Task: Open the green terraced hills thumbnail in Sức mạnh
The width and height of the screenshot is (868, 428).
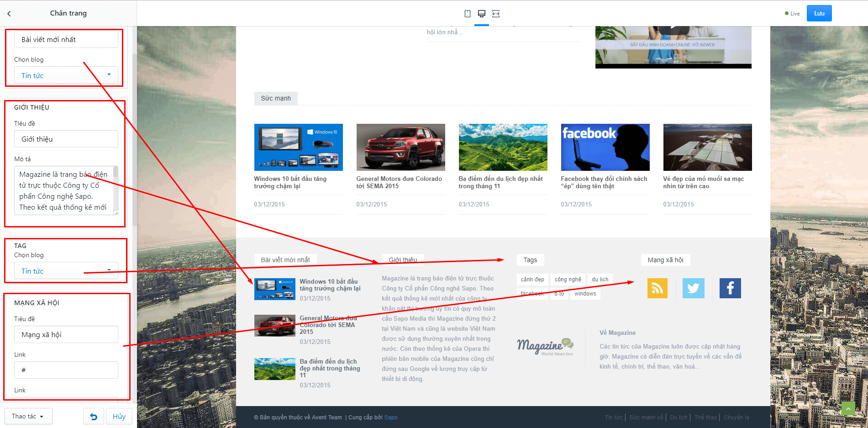Action: (503, 147)
